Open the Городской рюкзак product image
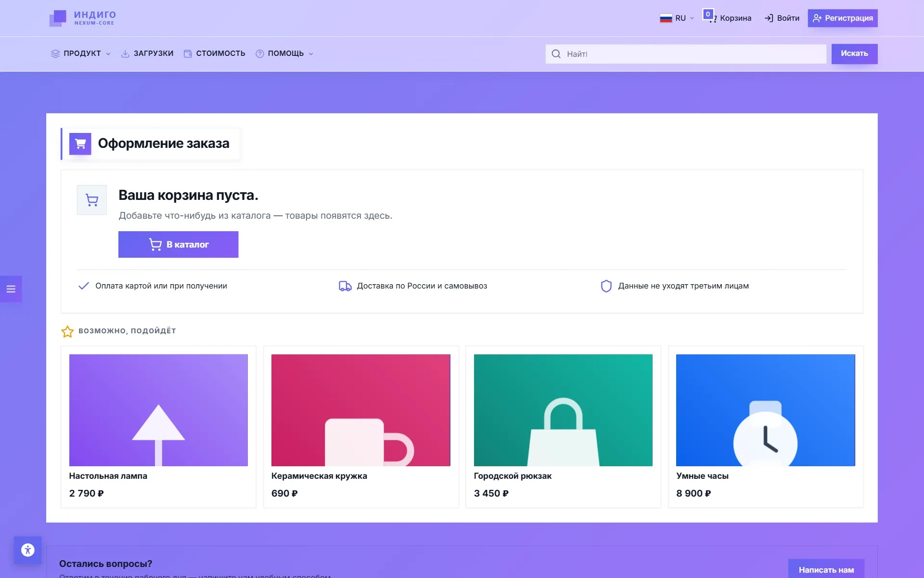The image size is (924, 578). pyautogui.click(x=563, y=410)
